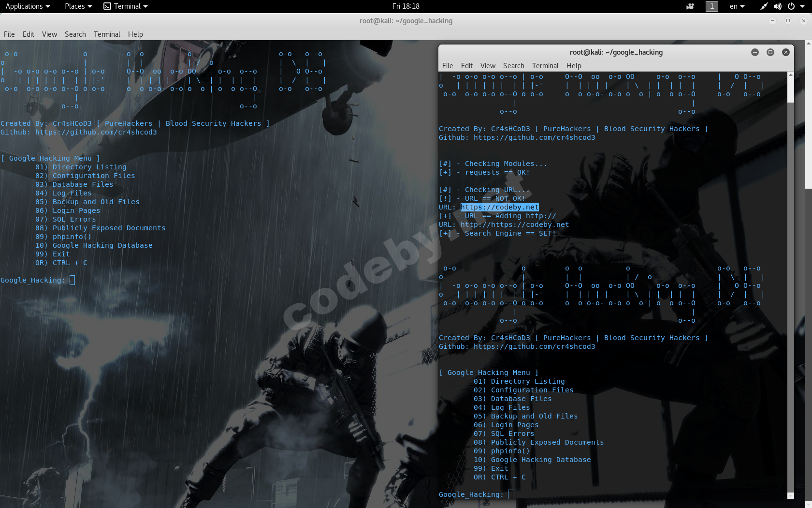
Task: Click the highlighted https://codeby.net URL text
Action: [499, 207]
